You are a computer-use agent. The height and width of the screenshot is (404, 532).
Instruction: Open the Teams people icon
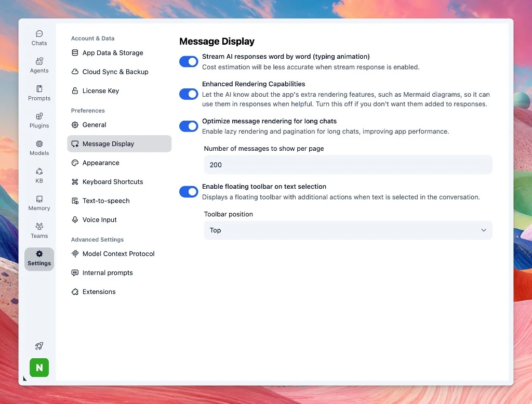(x=39, y=226)
